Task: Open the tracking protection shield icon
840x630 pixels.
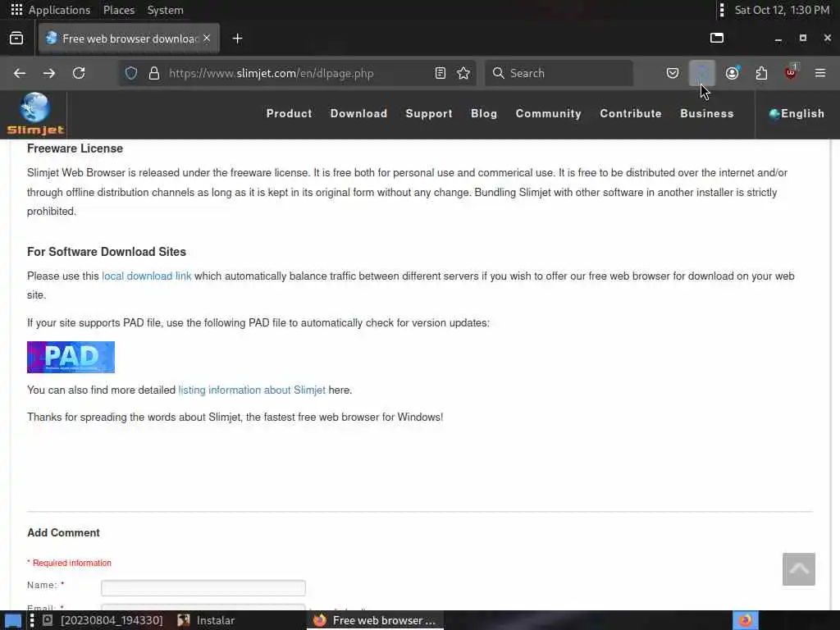Action: click(131, 73)
